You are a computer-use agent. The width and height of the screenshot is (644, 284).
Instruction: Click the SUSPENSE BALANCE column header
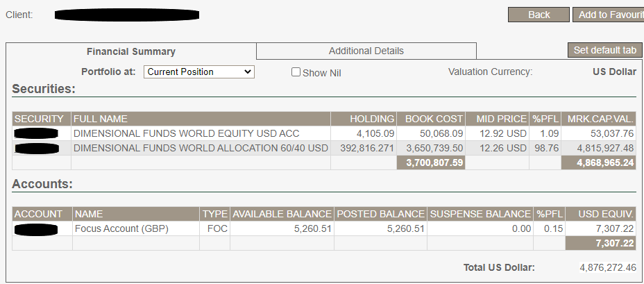(480, 214)
